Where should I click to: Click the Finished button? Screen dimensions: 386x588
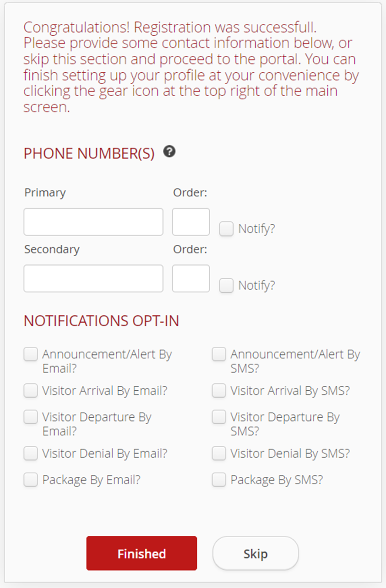coord(141,553)
